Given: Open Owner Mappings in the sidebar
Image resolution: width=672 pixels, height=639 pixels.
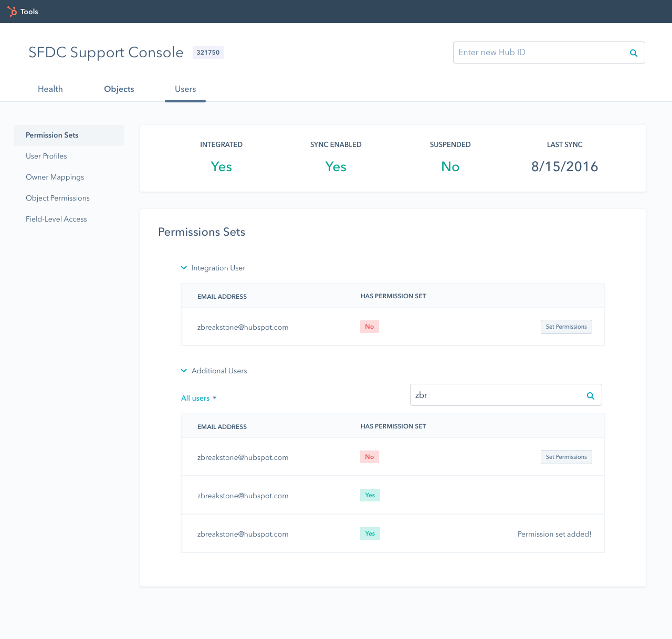Looking at the screenshot, I should tap(55, 177).
